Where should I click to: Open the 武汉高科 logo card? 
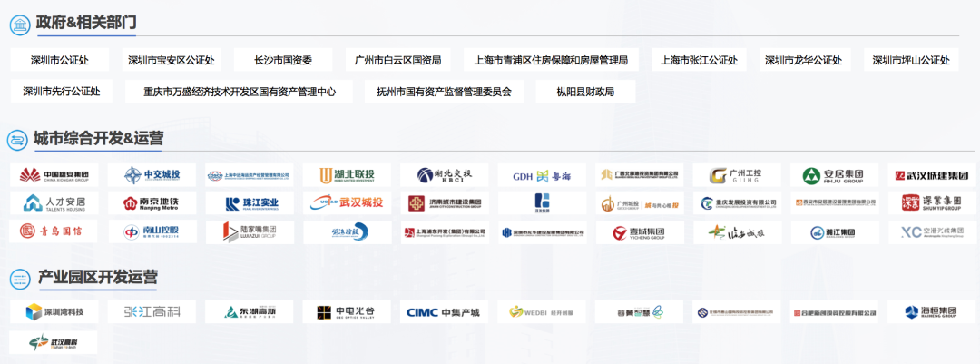pos(54,342)
